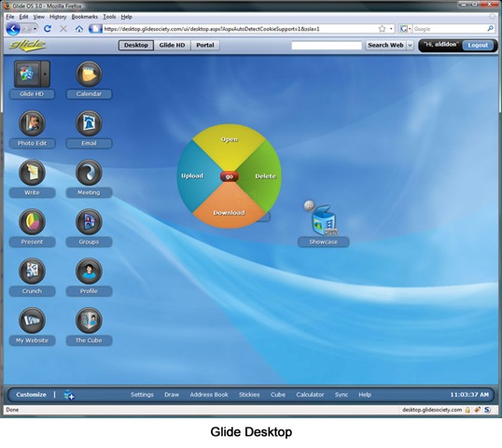Open Settings from the bottom bar
Viewport: 502px width, 448px height.
(x=142, y=395)
